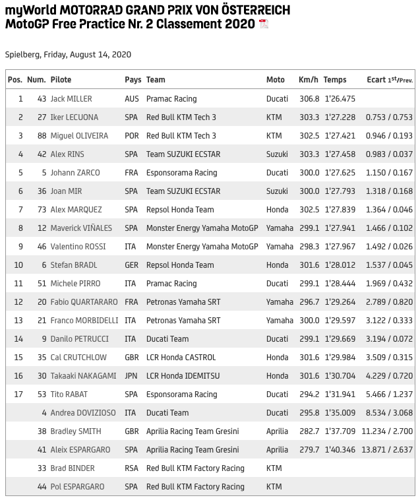Image resolution: width=420 pixels, height=504 pixels.
Task: Click Repsol Honda Team in Alex MARQUEZ row
Action: coord(180,210)
